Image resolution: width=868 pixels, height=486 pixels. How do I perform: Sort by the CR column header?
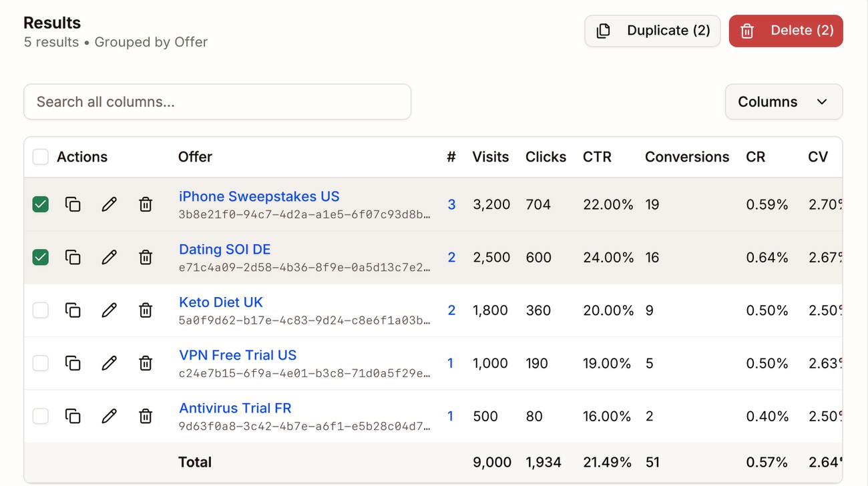click(x=756, y=157)
